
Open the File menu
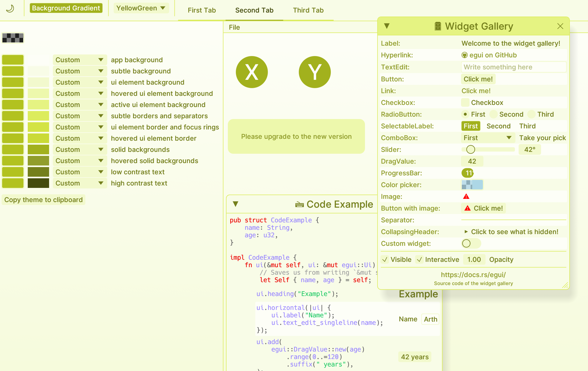(234, 27)
